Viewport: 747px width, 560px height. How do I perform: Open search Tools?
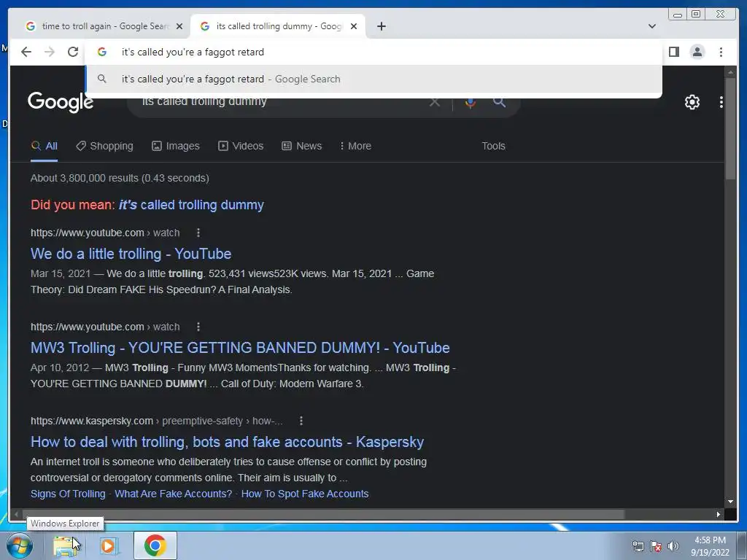[x=493, y=146]
